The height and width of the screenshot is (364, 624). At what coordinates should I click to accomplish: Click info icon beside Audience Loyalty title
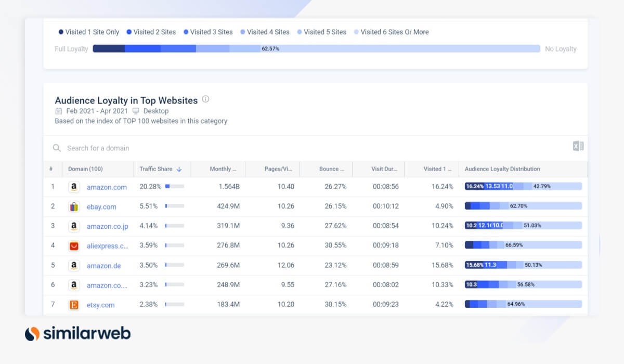coord(205,99)
